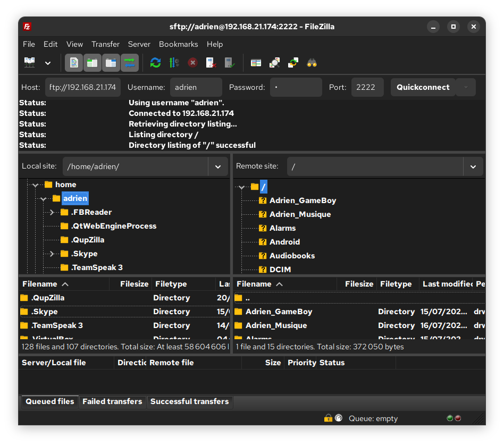Refresh the file and folder lists
504x445 pixels.
point(156,63)
